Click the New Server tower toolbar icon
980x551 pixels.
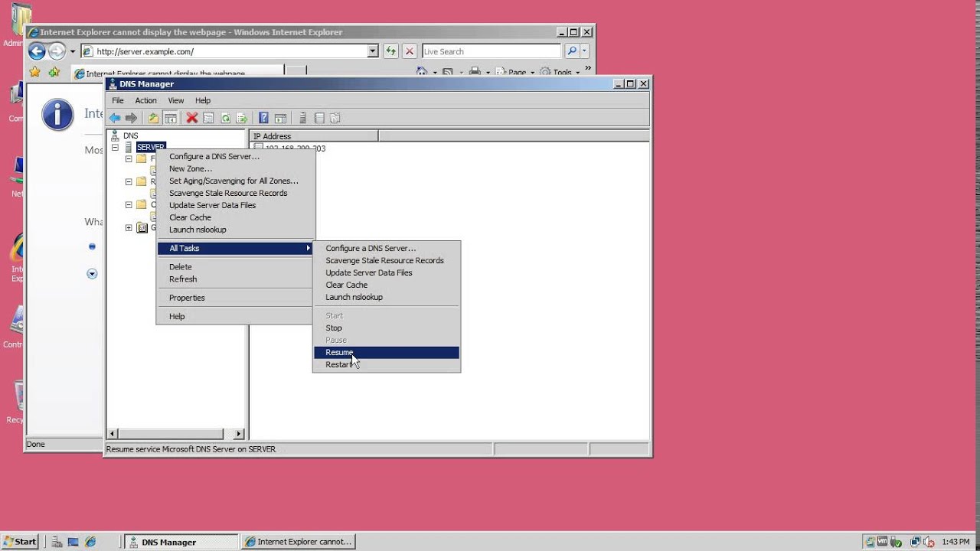(x=302, y=118)
